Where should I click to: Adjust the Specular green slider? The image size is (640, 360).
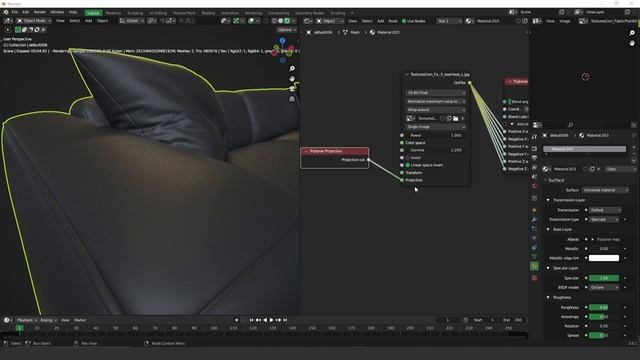click(x=604, y=278)
